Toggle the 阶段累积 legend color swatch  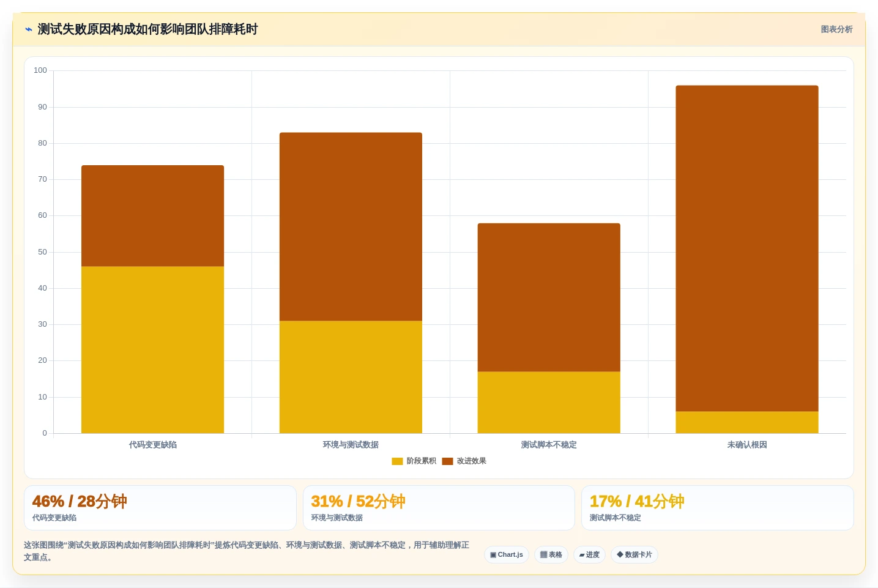397,461
